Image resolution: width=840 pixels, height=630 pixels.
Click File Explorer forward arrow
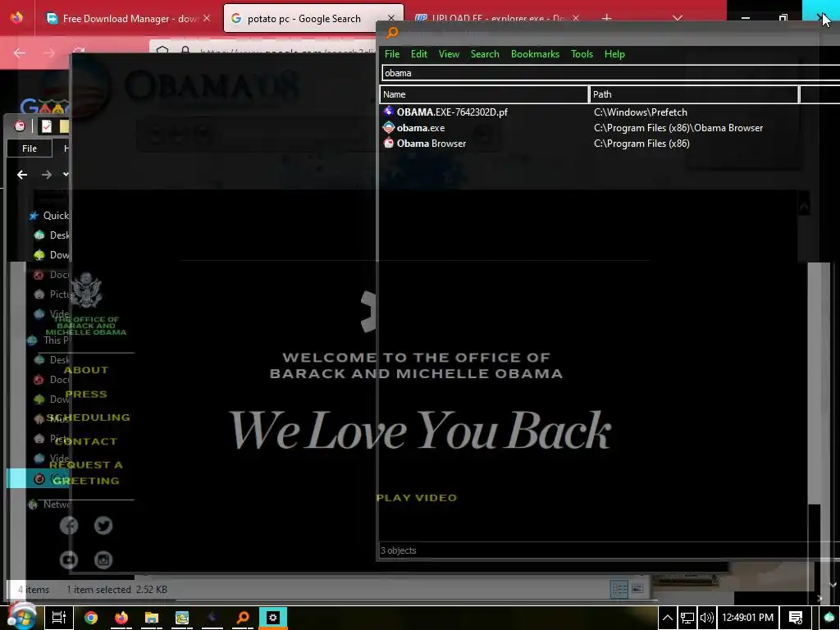(x=47, y=175)
